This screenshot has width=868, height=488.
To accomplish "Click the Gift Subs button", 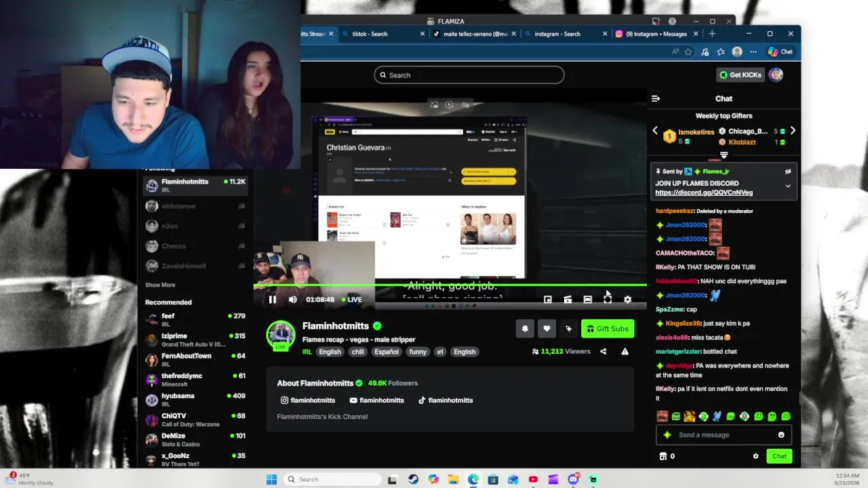I will click(x=608, y=329).
